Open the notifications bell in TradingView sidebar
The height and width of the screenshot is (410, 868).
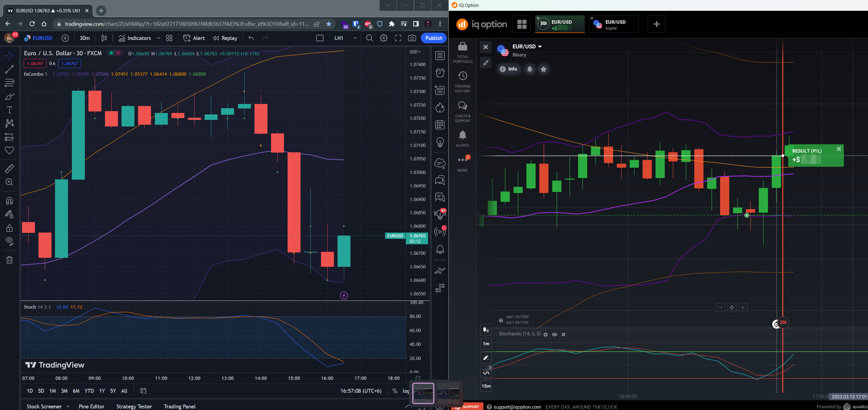click(440, 250)
